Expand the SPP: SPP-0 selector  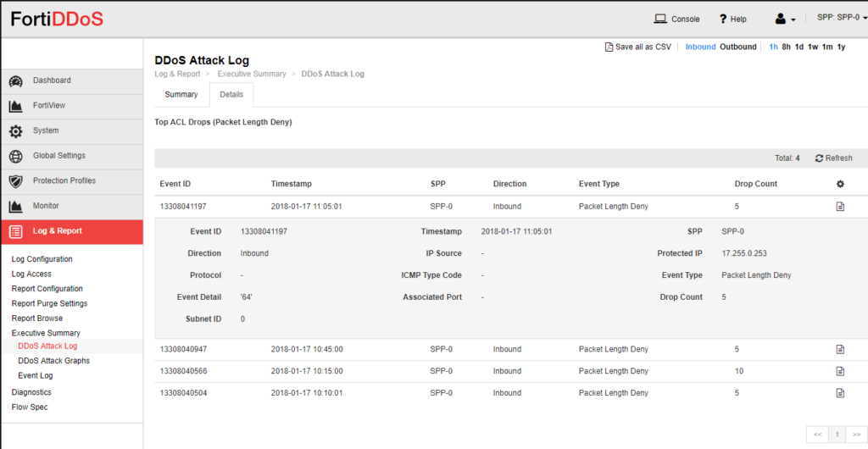click(x=841, y=18)
